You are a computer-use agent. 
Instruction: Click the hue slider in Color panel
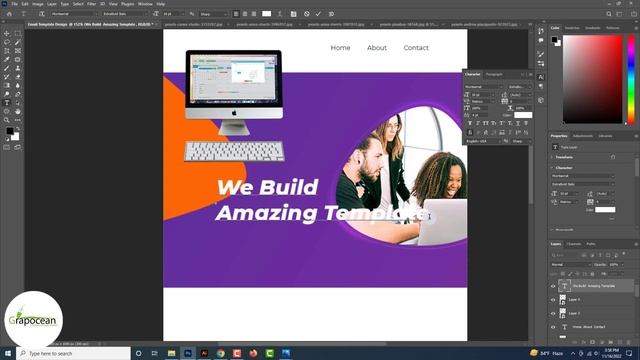click(631, 79)
